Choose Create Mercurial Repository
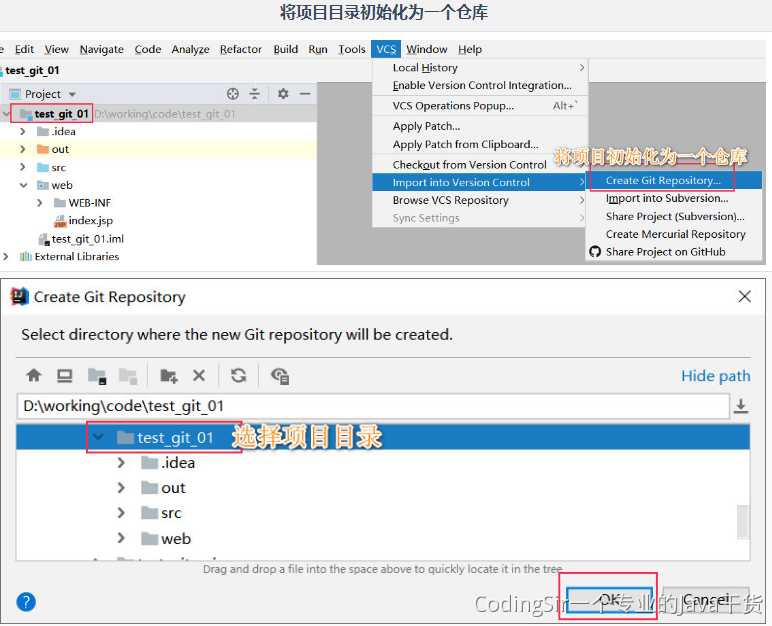This screenshot has width=772, height=626. click(x=674, y=234)
